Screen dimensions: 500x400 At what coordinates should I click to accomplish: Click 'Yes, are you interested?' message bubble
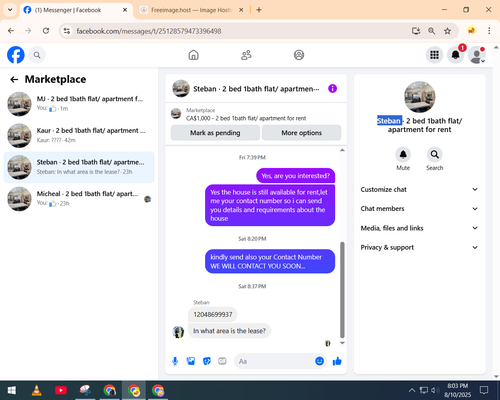(295, 176)
